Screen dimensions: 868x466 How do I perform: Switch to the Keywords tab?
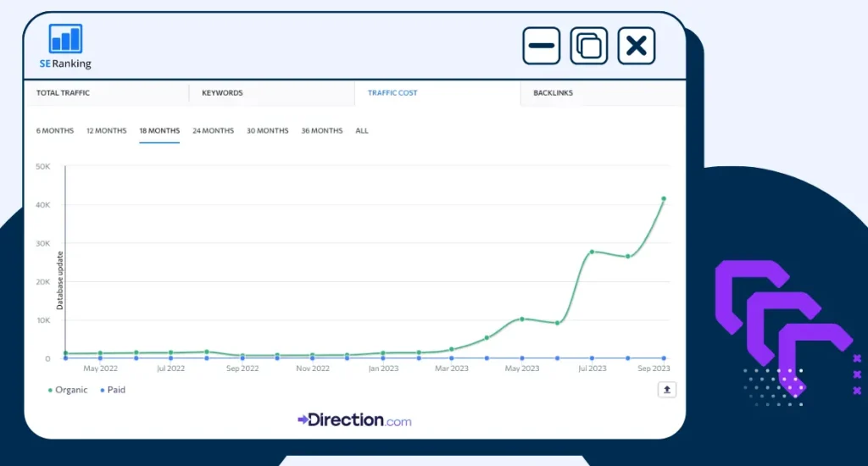pos(222,93)
